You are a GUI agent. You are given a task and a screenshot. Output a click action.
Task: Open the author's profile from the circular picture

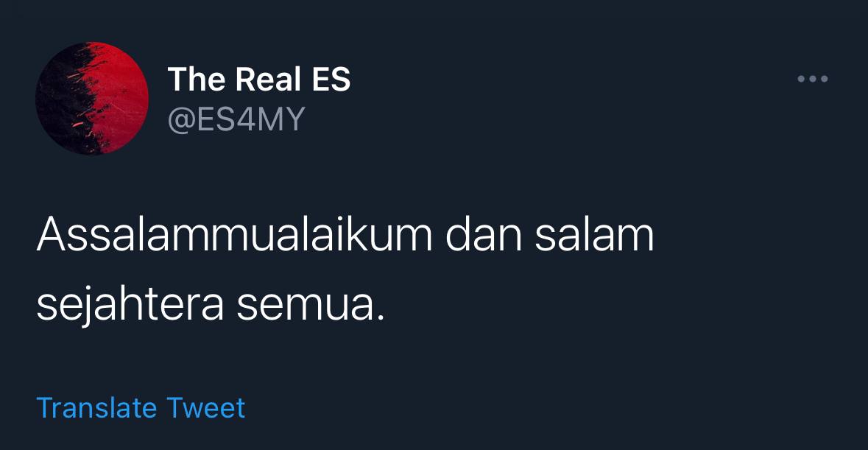point(92,98)
